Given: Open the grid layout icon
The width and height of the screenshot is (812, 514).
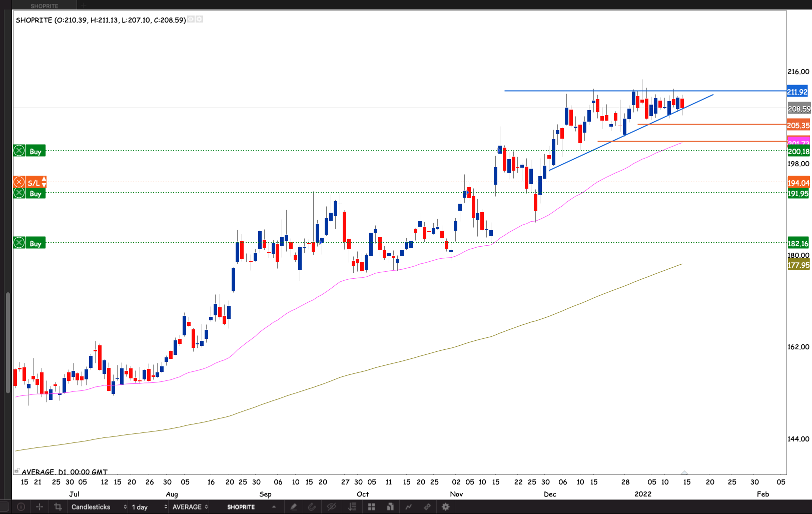Looking at the screenshot, I should 371,507.
